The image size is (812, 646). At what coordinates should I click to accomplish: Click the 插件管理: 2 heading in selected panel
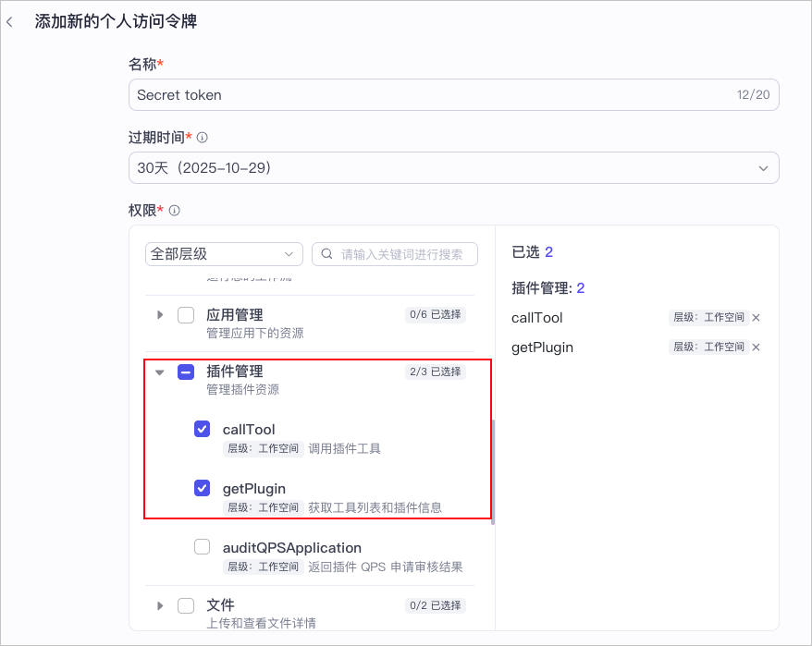pos(547,287)
